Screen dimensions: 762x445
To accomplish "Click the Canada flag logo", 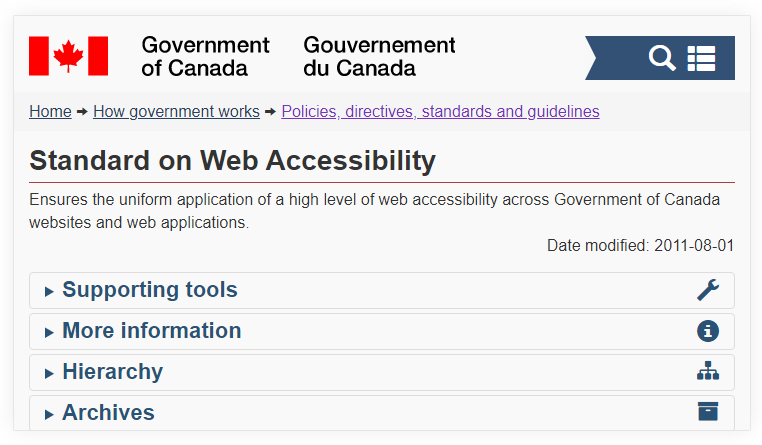I will click(69, 56).
